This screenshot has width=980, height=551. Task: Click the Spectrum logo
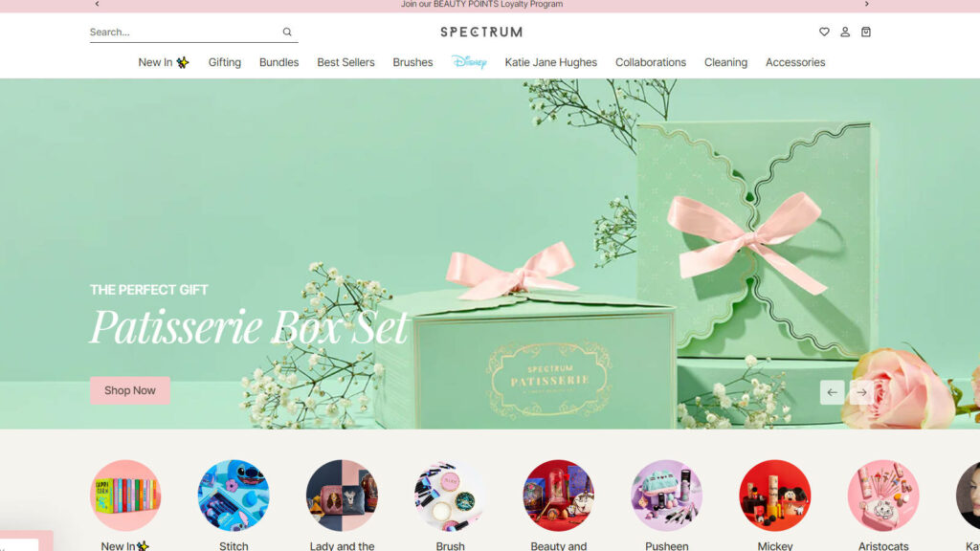point(481,33)
